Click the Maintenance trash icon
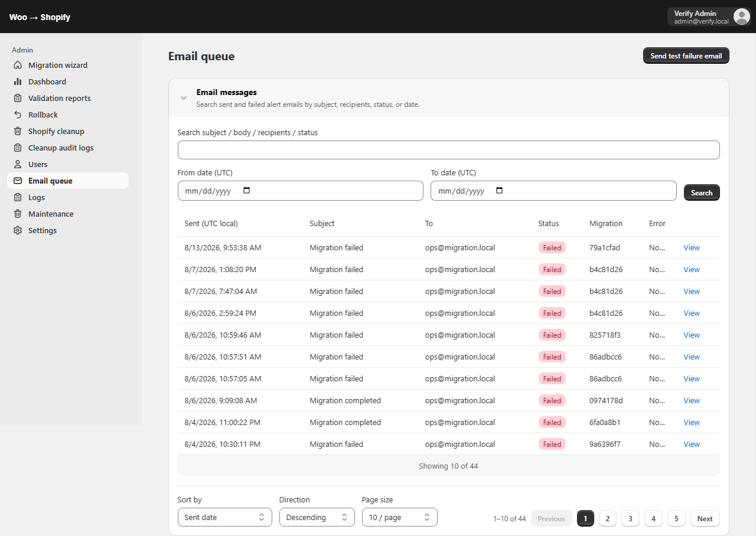Screen dimensions: 756x536 click(18, 214)
